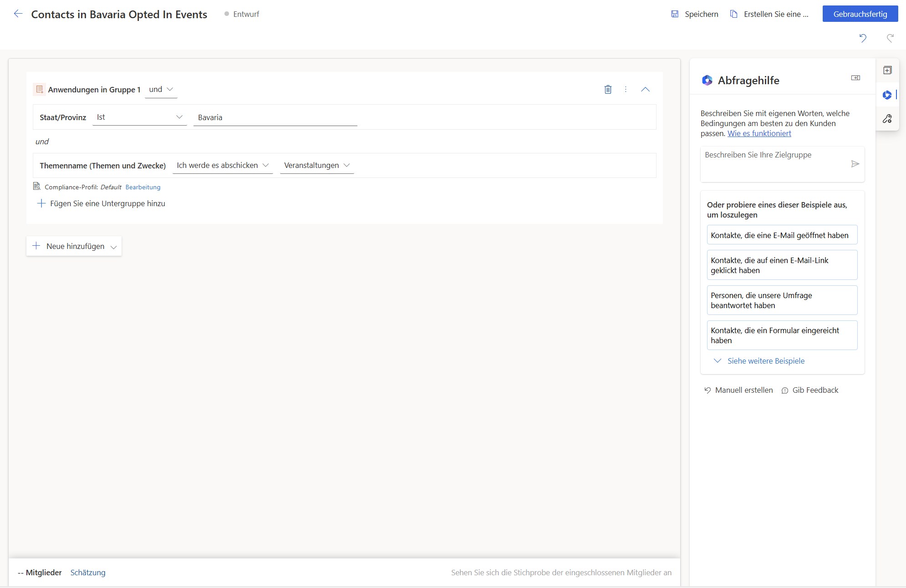Click the Bavaria value input field
The height and width of the screenshot is (588, 906).
click(x=275, y=117)
